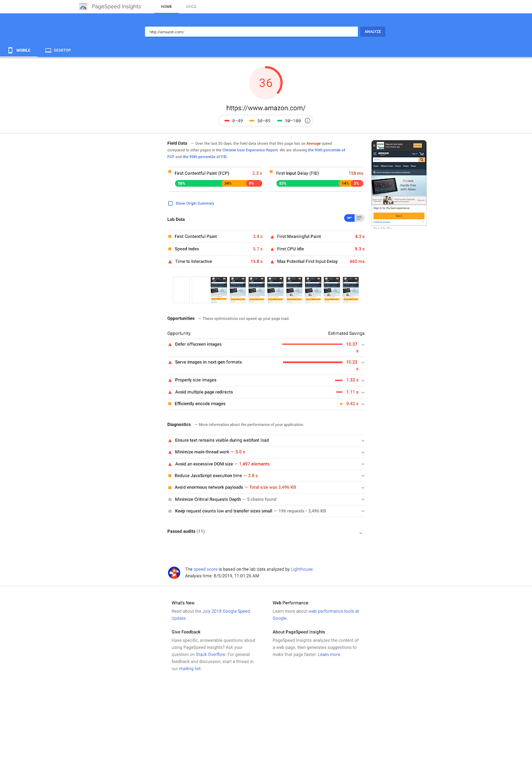Click the red triangle icon beside Time to Interactive
Viewport: 532px width, 783px height.
click(x=170, y=262)
